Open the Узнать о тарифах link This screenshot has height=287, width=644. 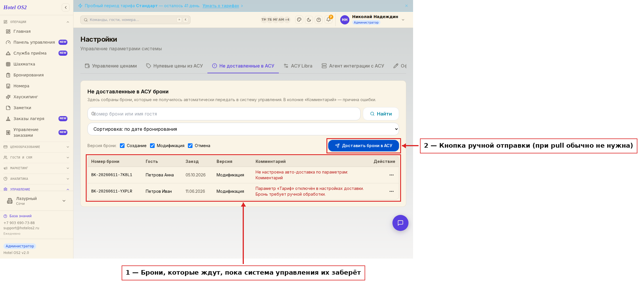point(221,6)
